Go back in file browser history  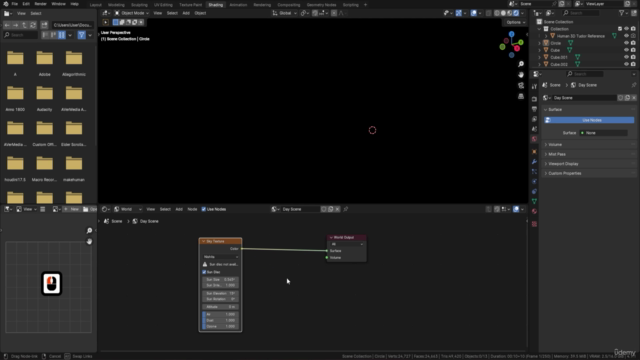pos(7,25)
